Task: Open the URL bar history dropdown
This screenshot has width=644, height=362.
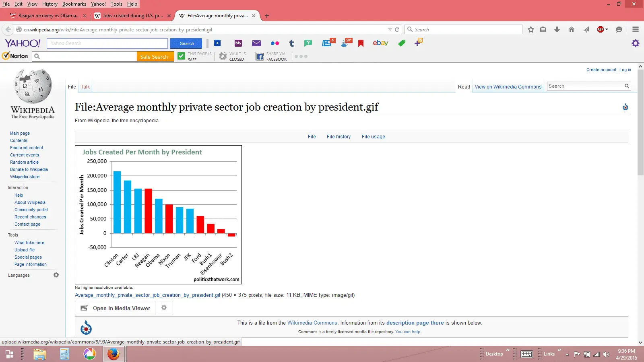Action: (x=390, y=29)
